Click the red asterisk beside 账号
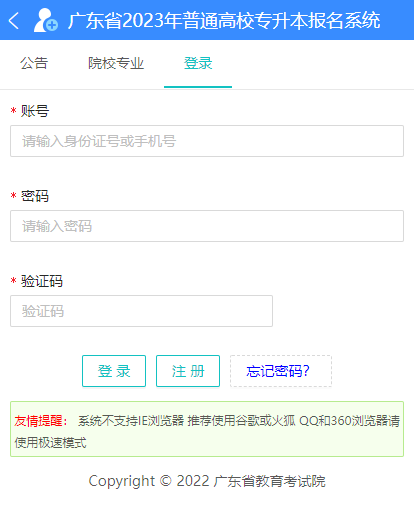 click(13, 110)
